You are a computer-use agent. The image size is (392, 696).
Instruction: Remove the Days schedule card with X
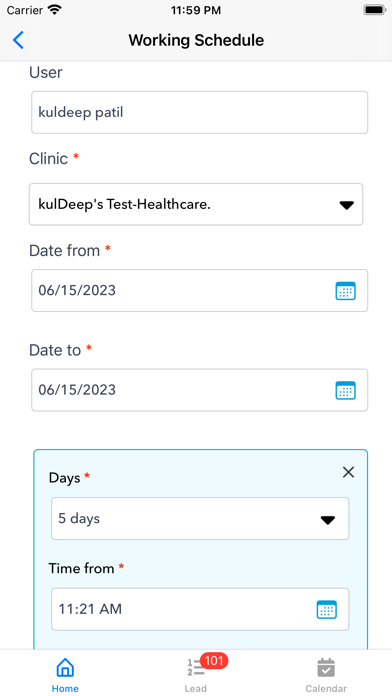point(348,472)
